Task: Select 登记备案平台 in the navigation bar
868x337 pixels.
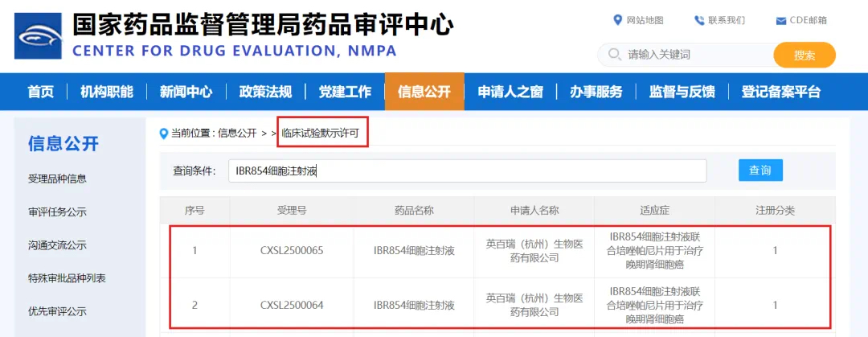Action: (780, 92)
